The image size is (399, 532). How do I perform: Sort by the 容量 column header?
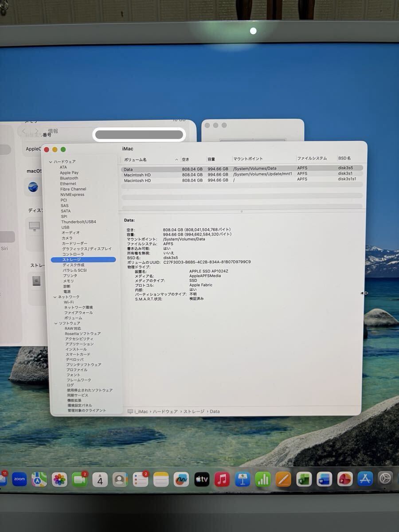tap(212, 159)
